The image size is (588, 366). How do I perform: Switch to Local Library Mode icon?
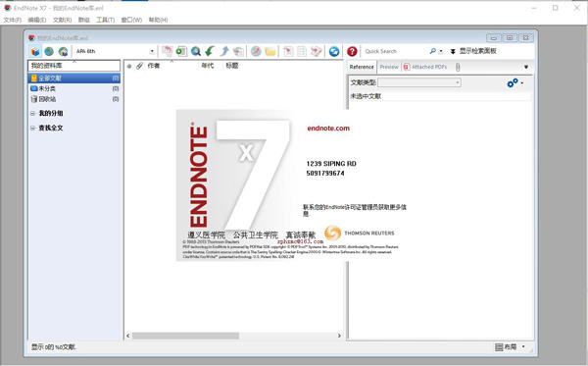coord(35,51)
